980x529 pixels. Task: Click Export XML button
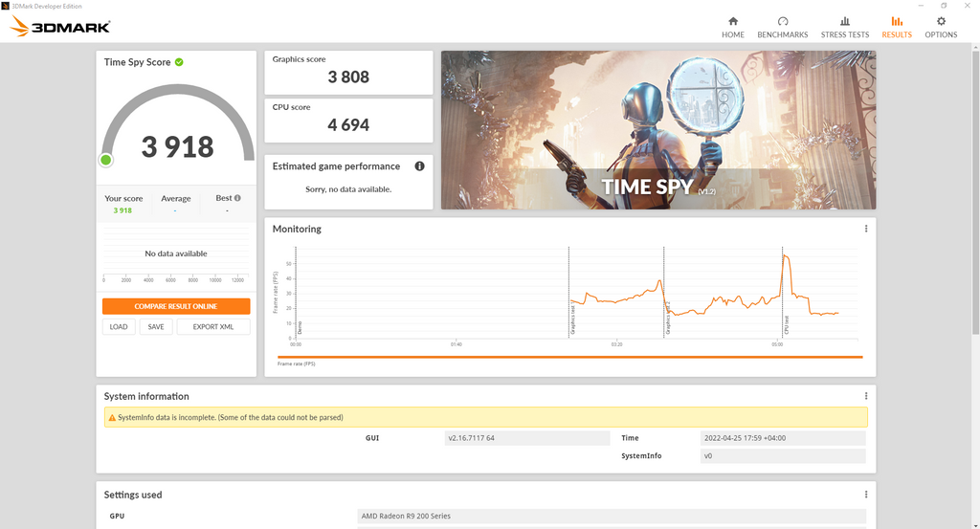click(x=213, y=326)
